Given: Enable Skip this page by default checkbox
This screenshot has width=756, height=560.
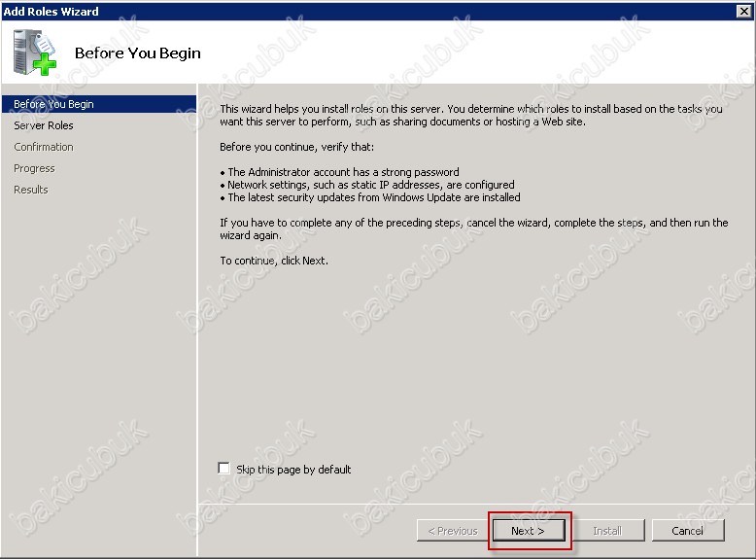Looking at the screenshot, I should coord(223,469).
